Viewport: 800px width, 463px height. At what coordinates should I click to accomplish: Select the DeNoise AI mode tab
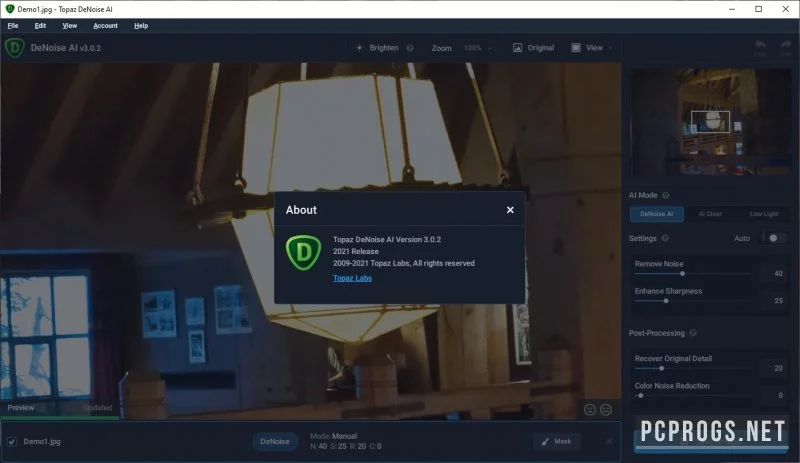657,214
